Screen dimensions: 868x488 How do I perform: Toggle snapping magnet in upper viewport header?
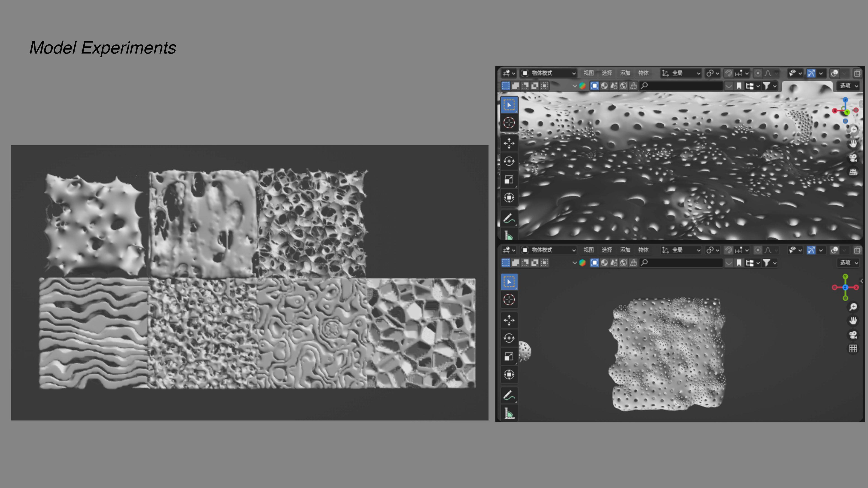pyautogui.click(x=729, y=73)
